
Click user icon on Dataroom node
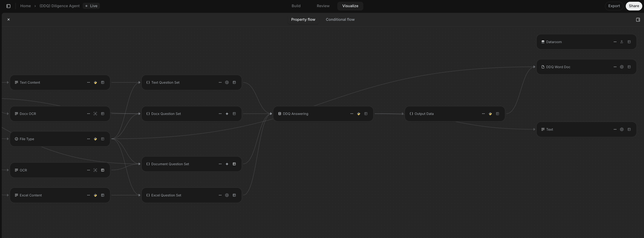622,42
